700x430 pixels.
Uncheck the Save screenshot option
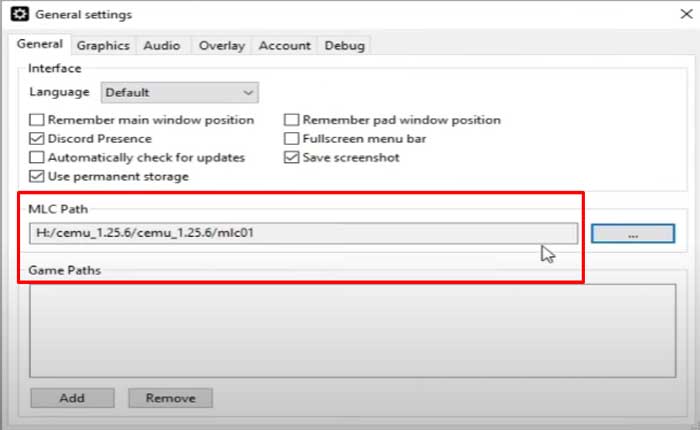pos(293,157)
